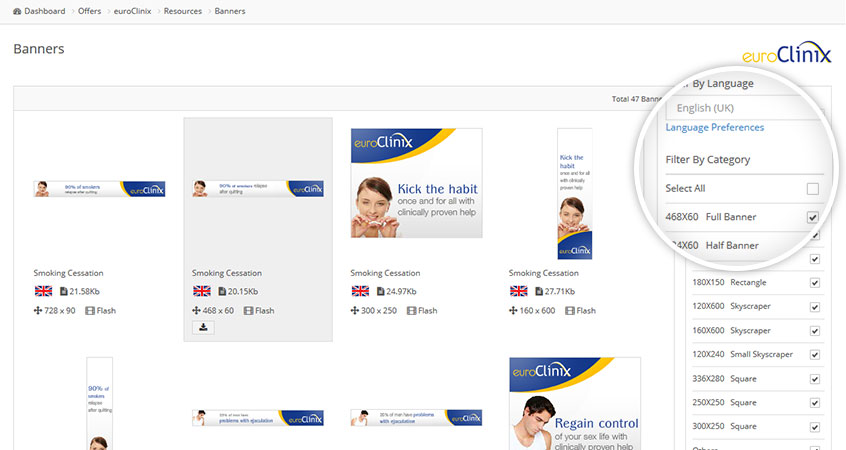Open the Language Preferences link
Screen dimensions: 846x450
coord(714,127)
